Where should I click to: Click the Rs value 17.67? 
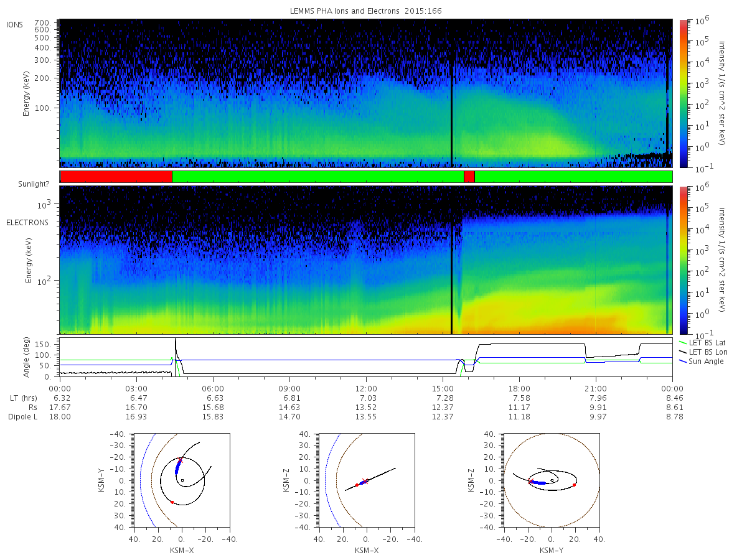tap(60, 407)
